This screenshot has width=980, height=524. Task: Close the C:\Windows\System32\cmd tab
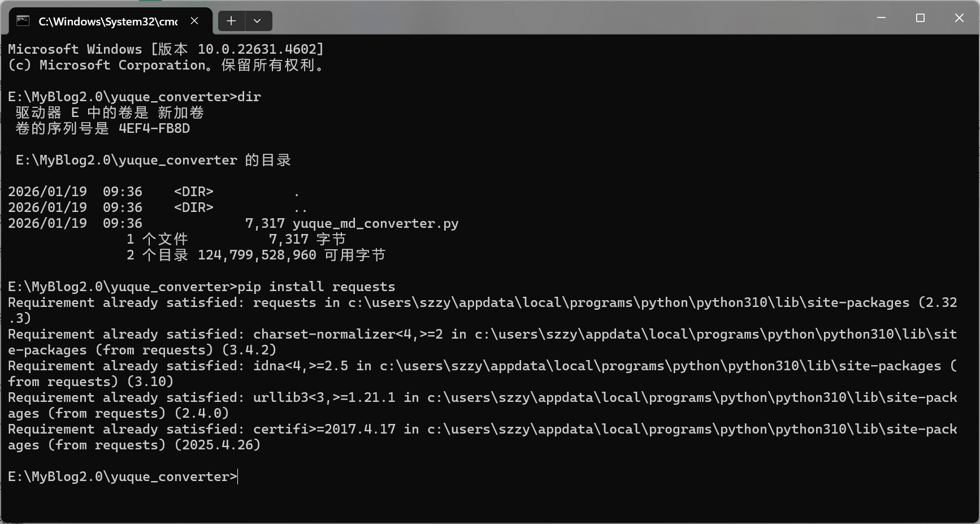point(194,21)
